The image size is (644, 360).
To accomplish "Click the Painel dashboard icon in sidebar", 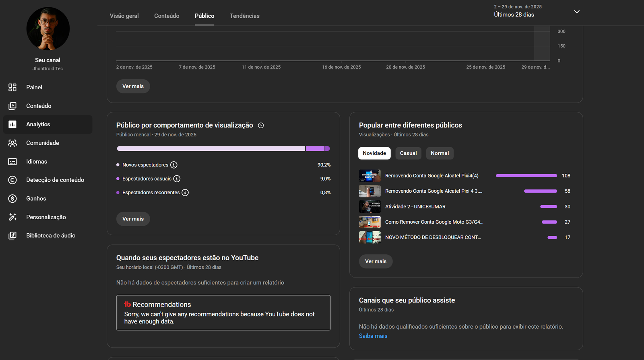I will pos(12,87).
